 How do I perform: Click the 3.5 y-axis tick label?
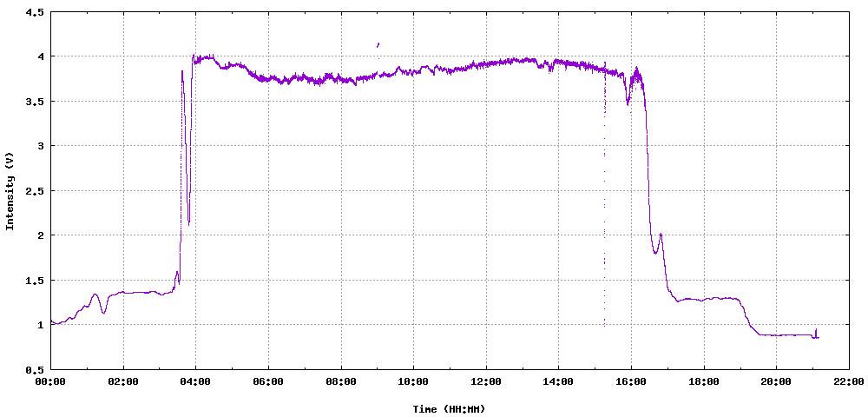click(35, 102)
